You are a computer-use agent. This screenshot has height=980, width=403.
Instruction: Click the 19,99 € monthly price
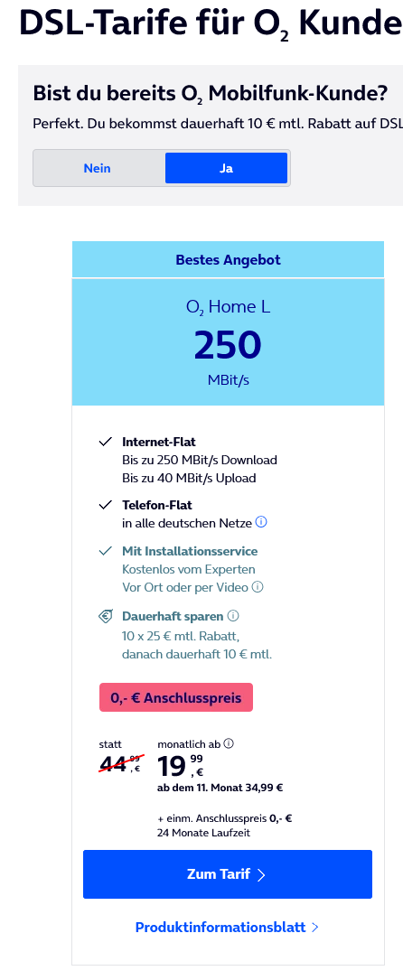click(181, 766)
